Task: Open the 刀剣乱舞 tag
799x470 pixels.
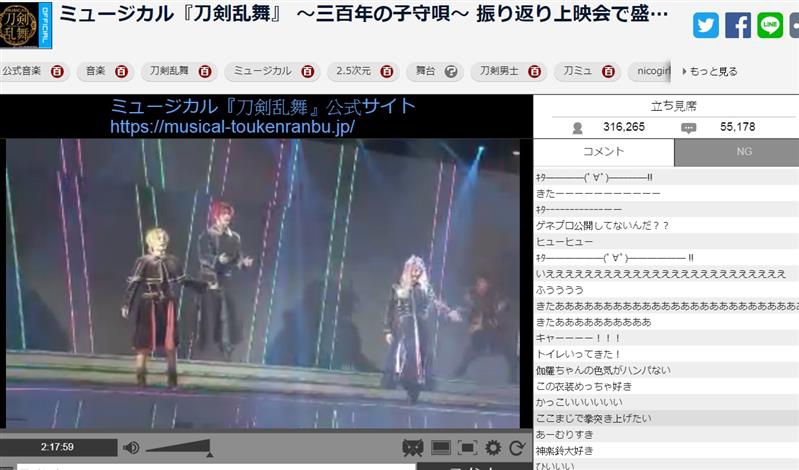Action: tap(169, 71)
